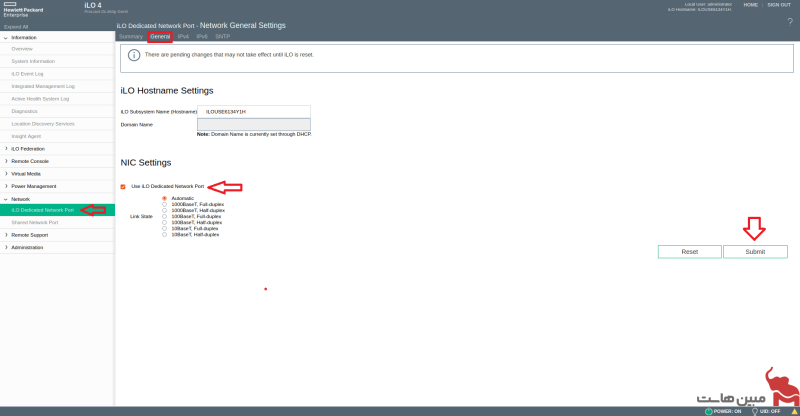Switch to the SNTP tab
The height and width of the screenshot is (416, 800).
tap(222, 37)
